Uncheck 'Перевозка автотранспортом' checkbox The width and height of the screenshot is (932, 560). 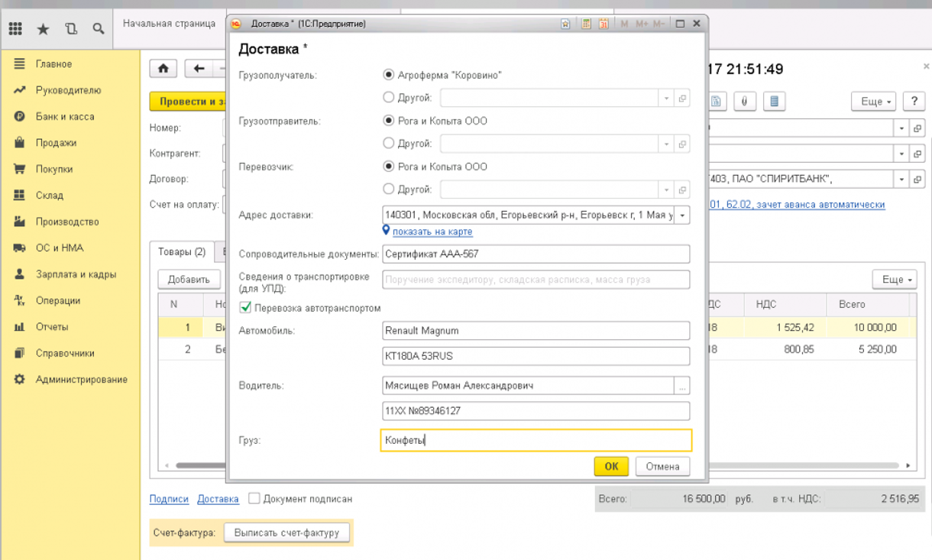[245, 308]
